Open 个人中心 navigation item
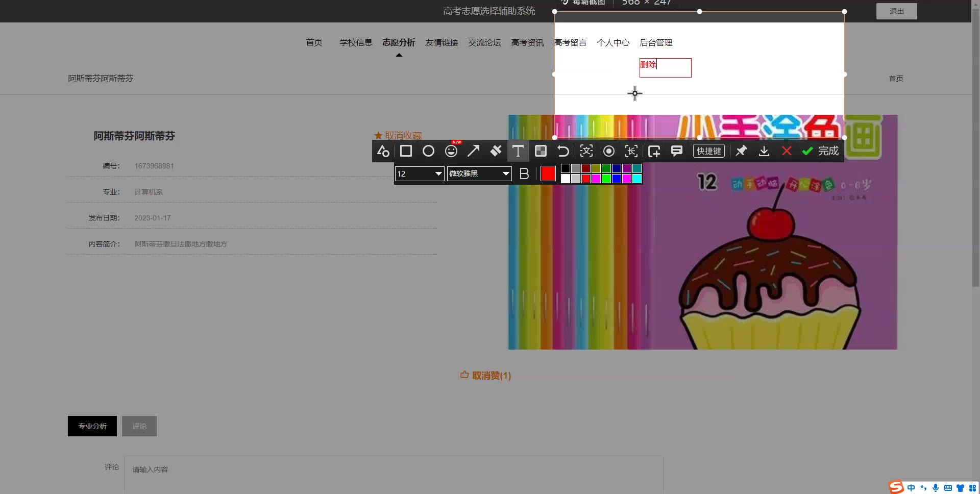This screenshot has width=980, height=494. pos(613,42)
